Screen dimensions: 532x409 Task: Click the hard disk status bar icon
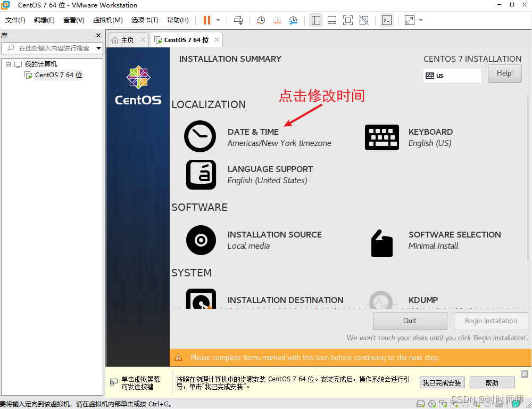click(421, 404)
